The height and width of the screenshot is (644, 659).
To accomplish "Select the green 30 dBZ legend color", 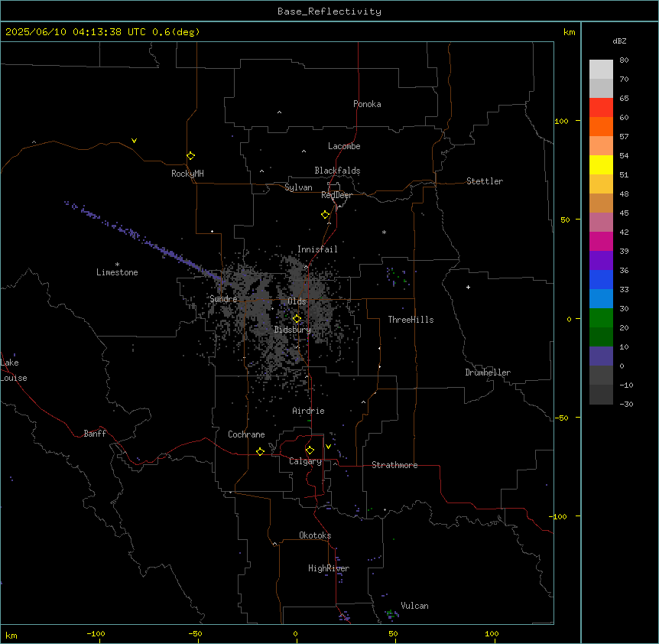I will tap(601, 318).
